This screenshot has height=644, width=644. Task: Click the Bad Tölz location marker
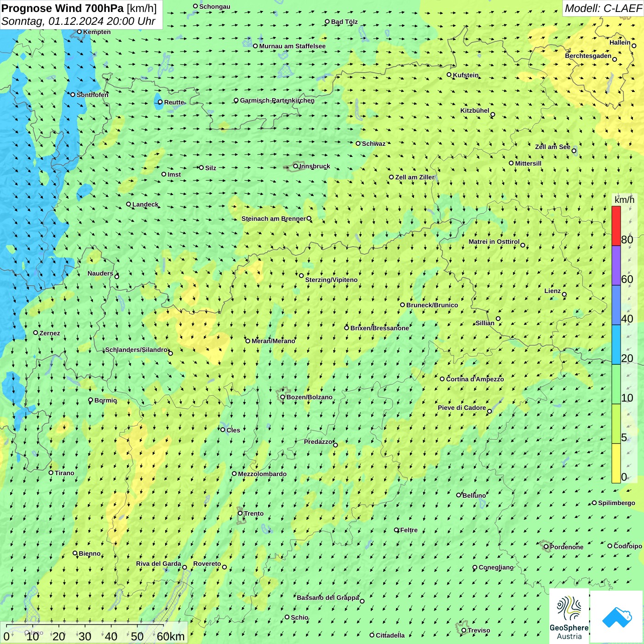point(327,22)
